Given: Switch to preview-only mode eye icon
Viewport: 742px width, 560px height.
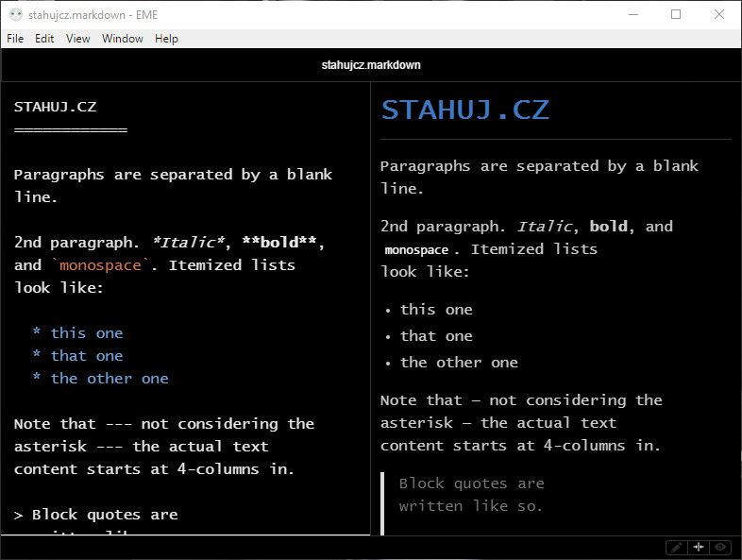Looking at the screenshot, I should coord(720,548).
